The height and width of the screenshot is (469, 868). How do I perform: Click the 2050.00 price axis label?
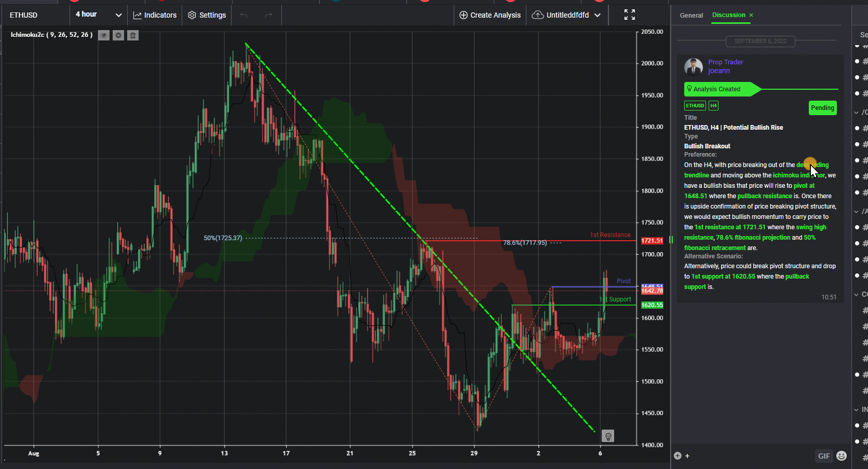[x=652, y=32]
